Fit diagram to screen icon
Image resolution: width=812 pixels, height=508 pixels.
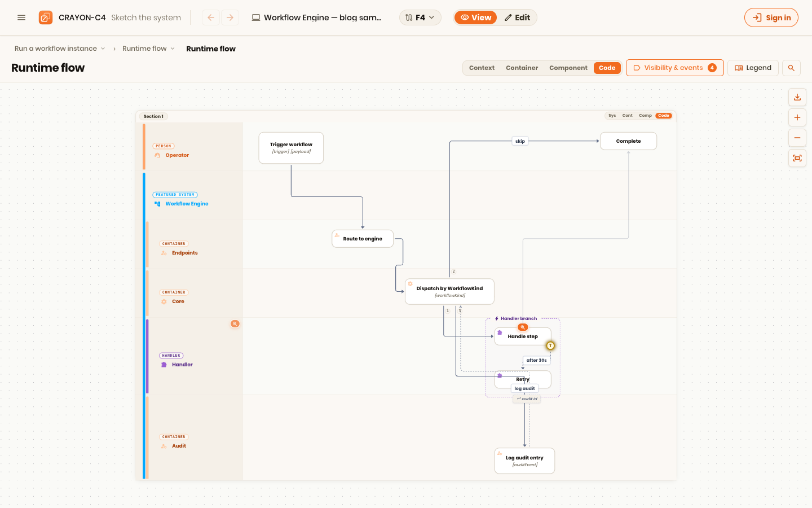[797, 158]
